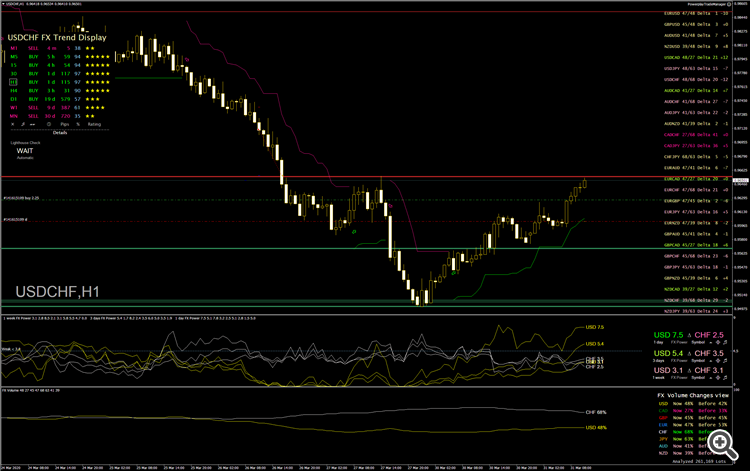Click the NZDCAD 39/27 Delta row

(x=696, y=289)
